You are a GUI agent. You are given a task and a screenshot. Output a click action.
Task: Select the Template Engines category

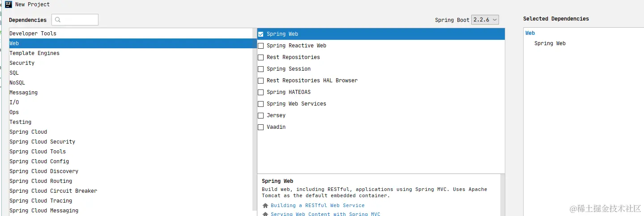pos(34,53)
